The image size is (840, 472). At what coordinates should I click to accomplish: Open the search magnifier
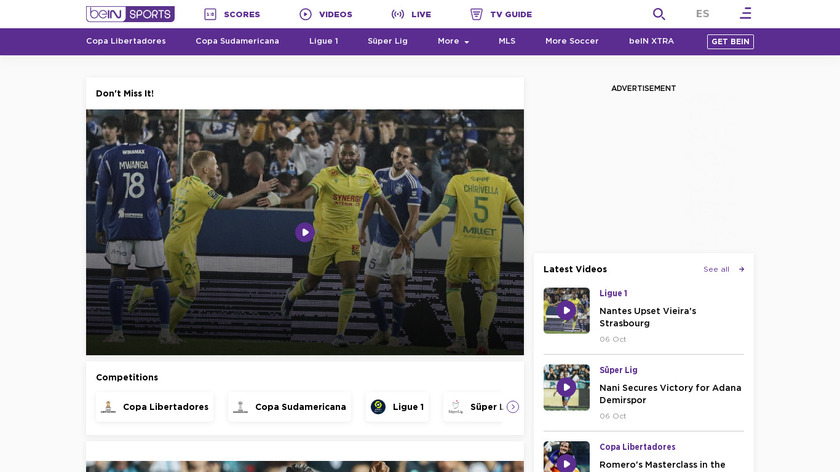[659, 14]
